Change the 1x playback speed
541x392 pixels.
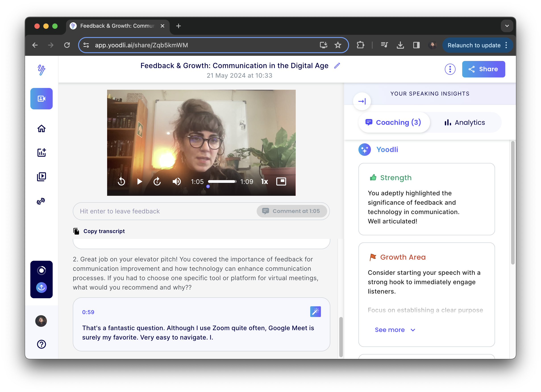click(x=264, y=181)
